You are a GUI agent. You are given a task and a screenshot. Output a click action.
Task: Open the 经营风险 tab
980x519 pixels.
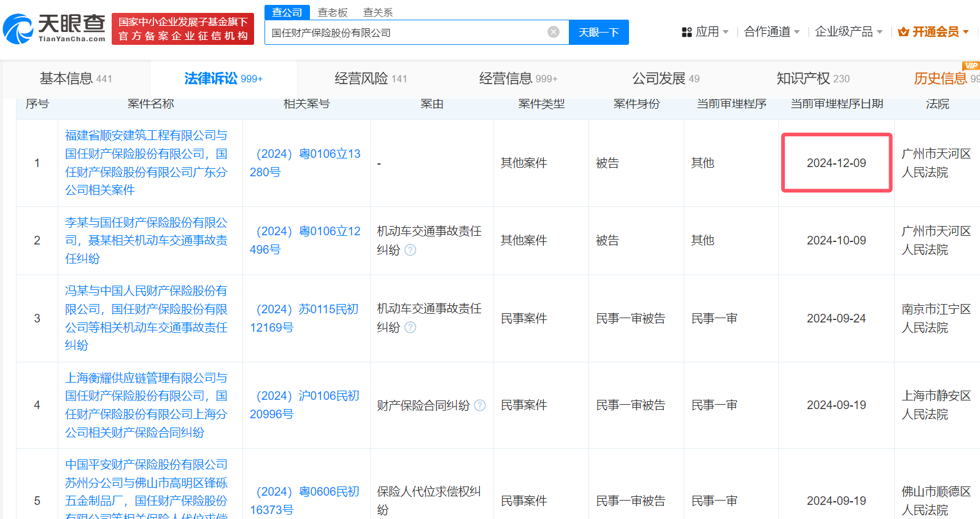point(371,79)
